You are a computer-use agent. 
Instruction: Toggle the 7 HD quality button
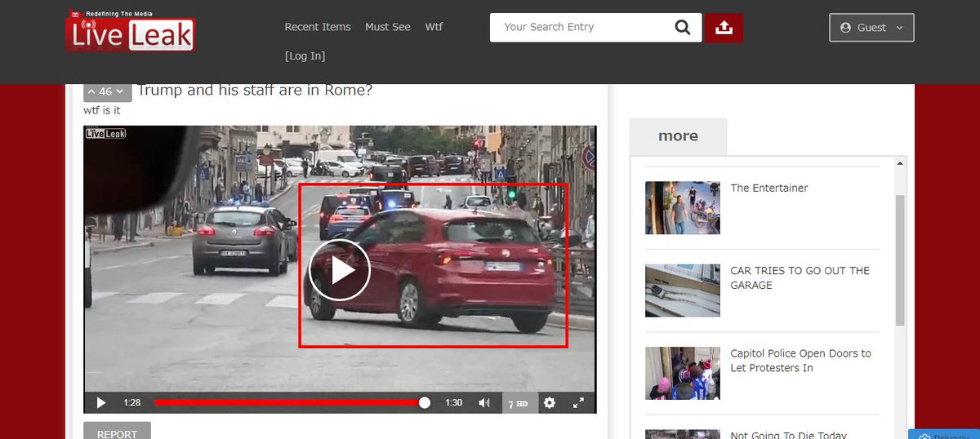coord(519,403)
